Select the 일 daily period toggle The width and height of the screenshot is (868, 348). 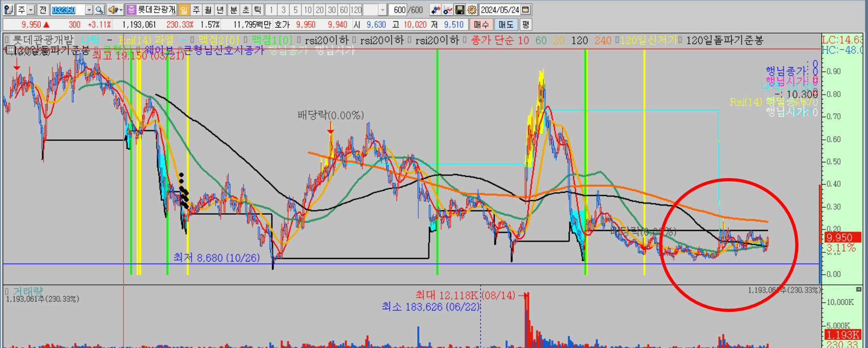(x=184, y=10)
